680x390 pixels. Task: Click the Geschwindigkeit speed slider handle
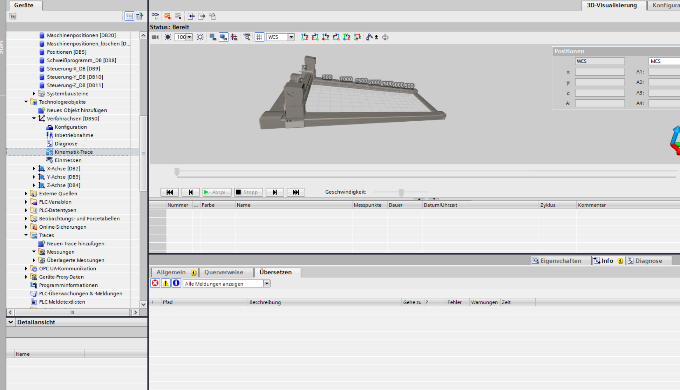coord(402,192)
